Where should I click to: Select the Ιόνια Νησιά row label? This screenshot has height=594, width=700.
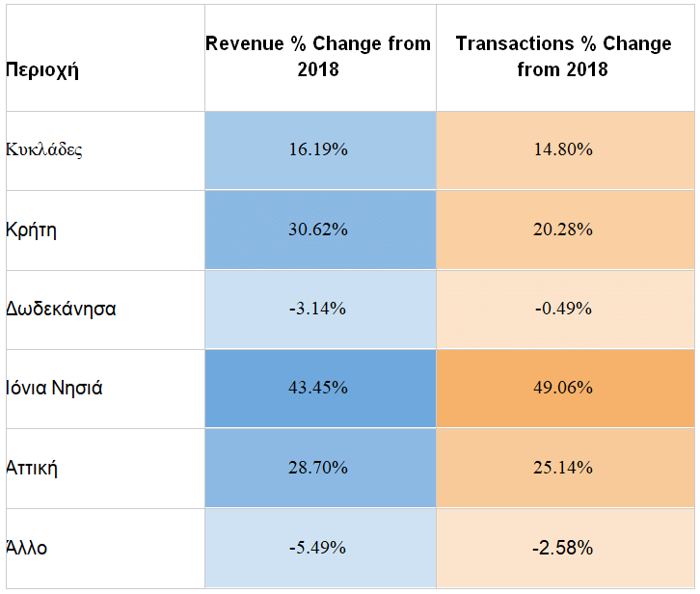point(54,389)
